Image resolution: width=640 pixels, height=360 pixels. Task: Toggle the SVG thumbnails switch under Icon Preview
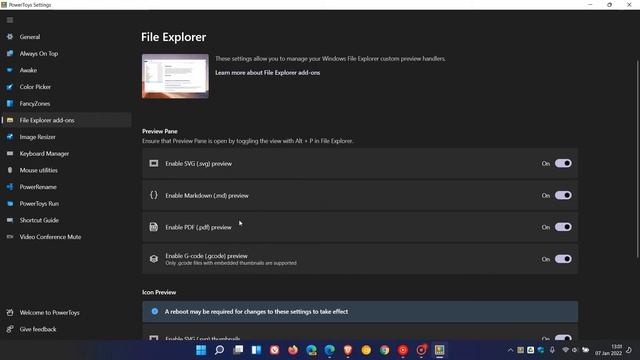(563, 338)
